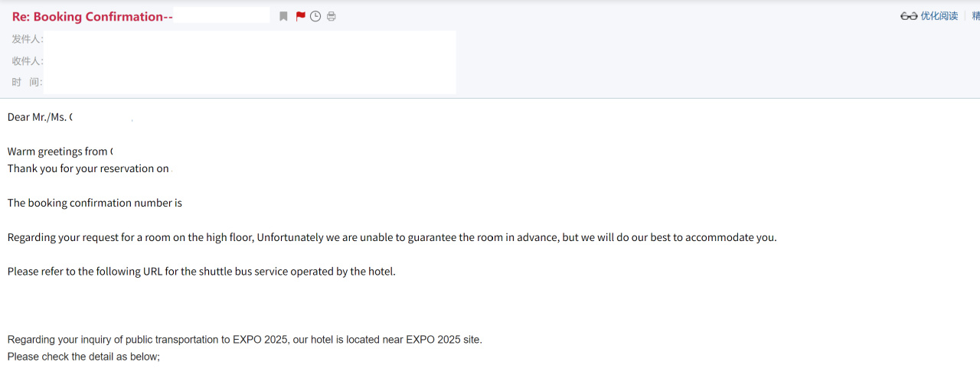Click the 发件人 sender label
This screenshot has width=980, height=378.
point(28,39)
